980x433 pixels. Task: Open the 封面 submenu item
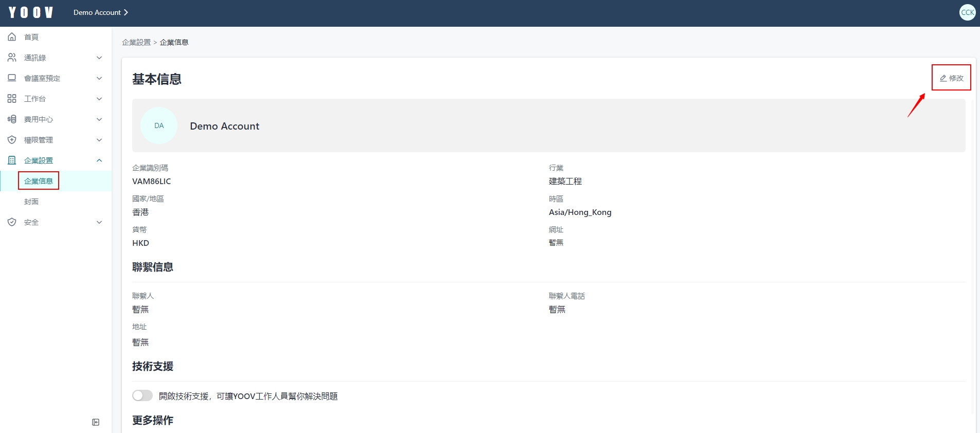pos(31,202)
